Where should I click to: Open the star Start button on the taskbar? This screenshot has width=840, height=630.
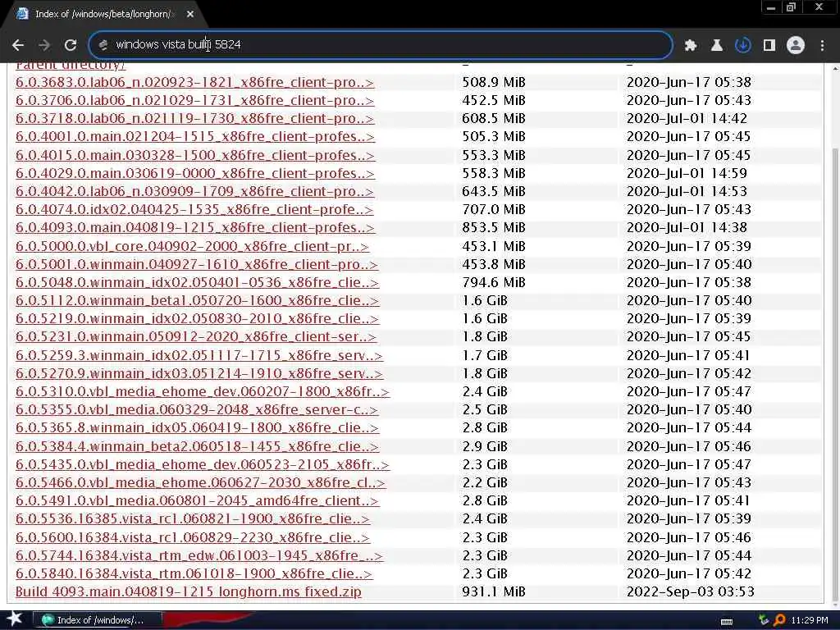(15, 619)
